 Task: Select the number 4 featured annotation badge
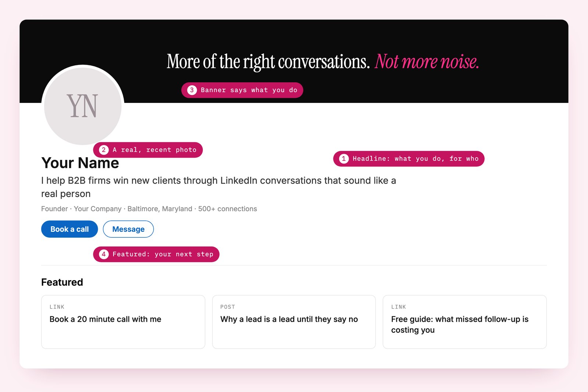point(104,254)
